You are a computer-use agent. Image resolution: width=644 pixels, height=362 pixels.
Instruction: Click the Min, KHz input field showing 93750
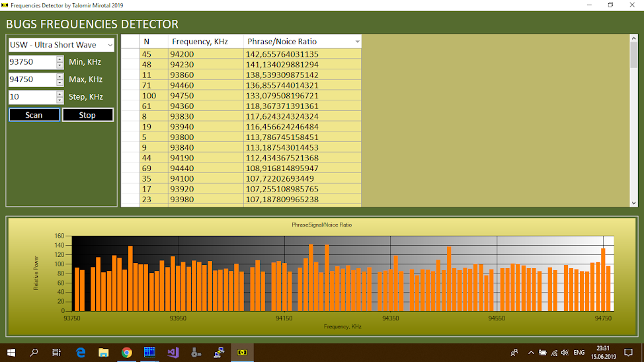[x=32, y=62]
